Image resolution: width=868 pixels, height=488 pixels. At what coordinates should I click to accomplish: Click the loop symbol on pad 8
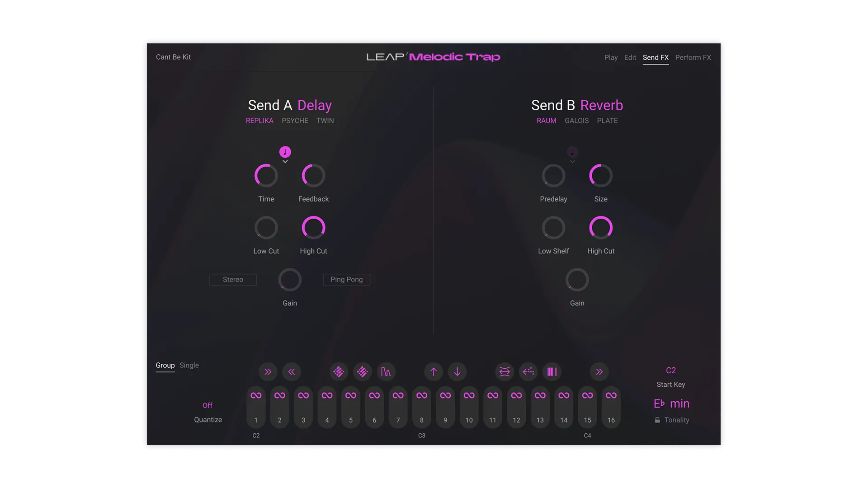point(421,395)
